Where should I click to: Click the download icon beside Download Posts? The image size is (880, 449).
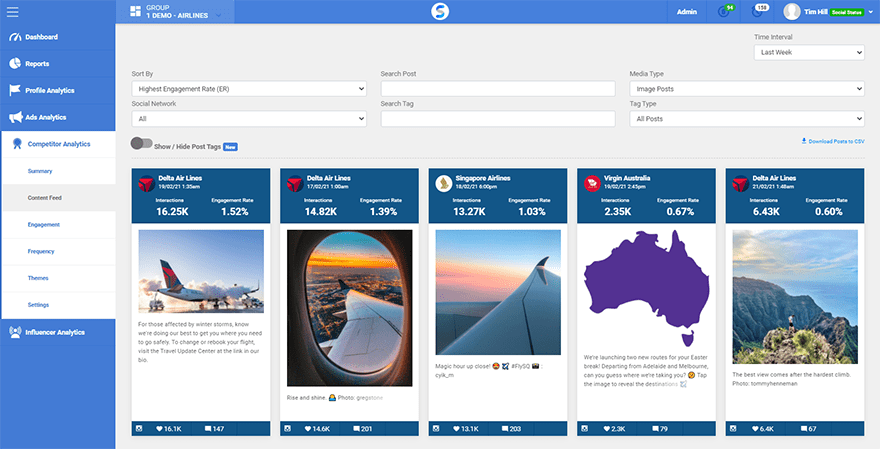click(804, 141)
